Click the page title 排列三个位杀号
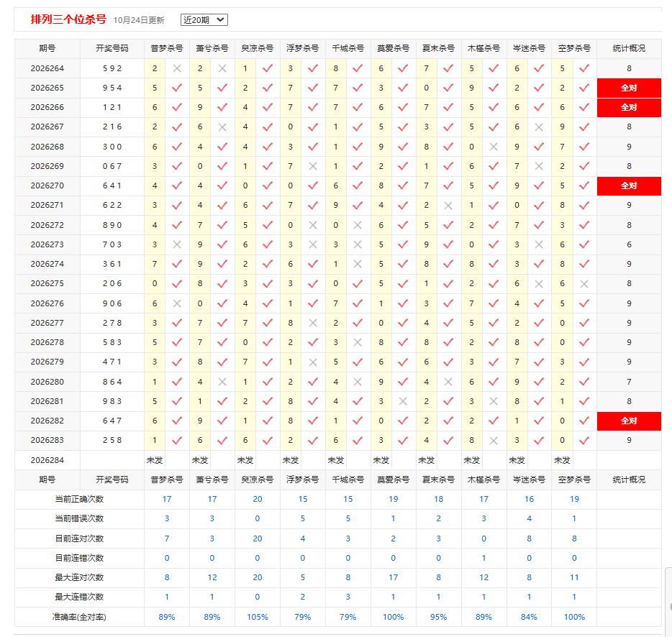Screen dimensions: 672x637 pos(68,19)
